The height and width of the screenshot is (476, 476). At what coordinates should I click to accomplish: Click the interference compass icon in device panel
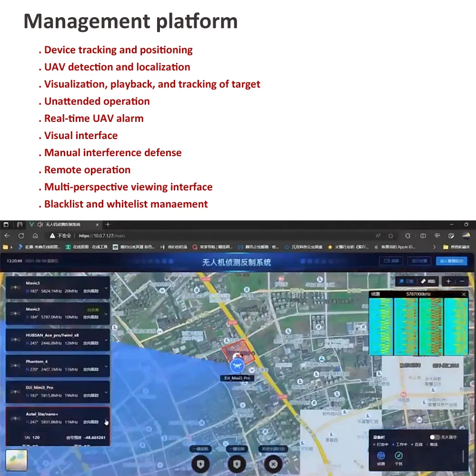[399, 456]
